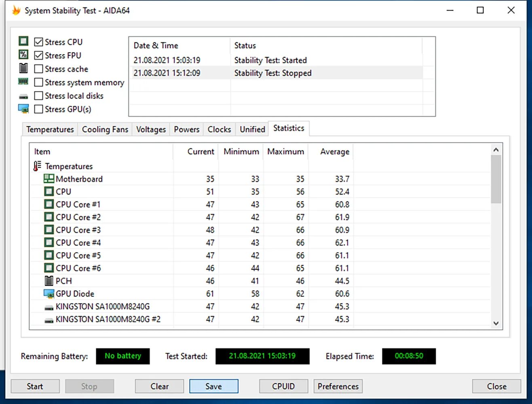This screenshot has width=532, height=404.
Task: Click the GPU Diode average value 60.6
Action: pos(342,294)
